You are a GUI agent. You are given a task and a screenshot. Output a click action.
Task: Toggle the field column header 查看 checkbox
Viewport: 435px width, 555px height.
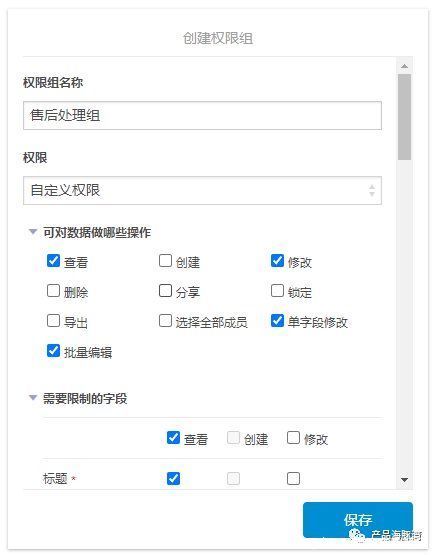[x=173, y=438]
